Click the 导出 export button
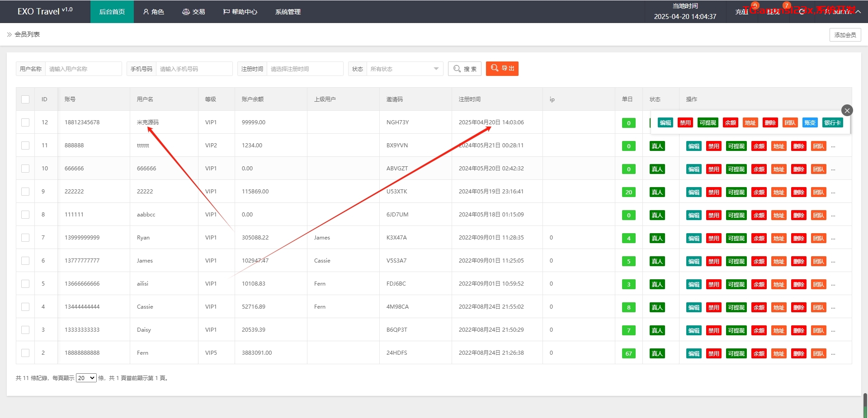Image resolution: width=868 pixels, height=418 pixels. (x=502, y=69)
